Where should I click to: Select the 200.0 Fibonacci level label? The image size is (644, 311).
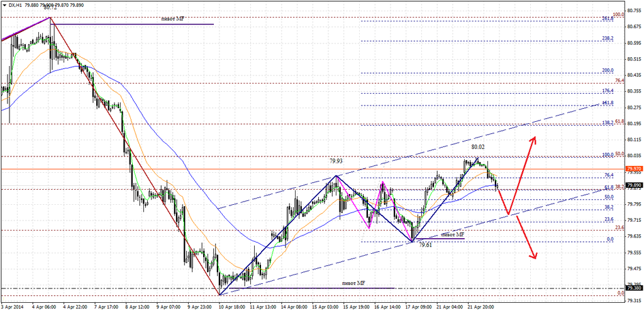[608, 70]
